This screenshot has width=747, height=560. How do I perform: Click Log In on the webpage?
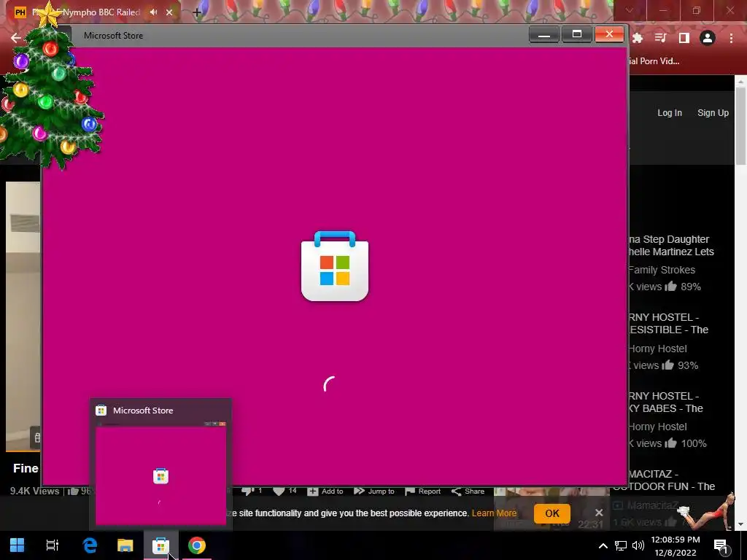[x=670, y=113]
